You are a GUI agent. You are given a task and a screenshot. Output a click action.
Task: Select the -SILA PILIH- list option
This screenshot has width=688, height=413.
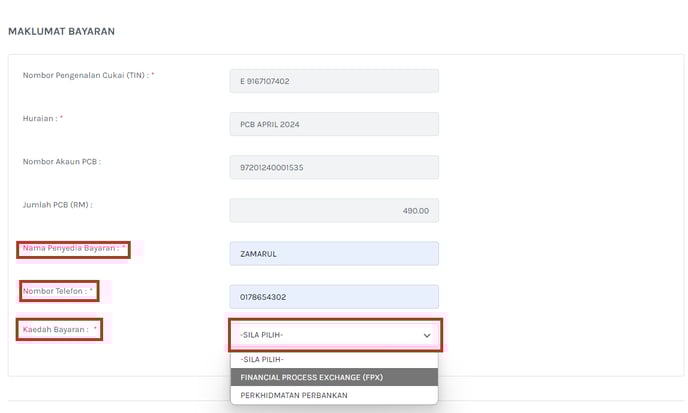tap(334, 359)
